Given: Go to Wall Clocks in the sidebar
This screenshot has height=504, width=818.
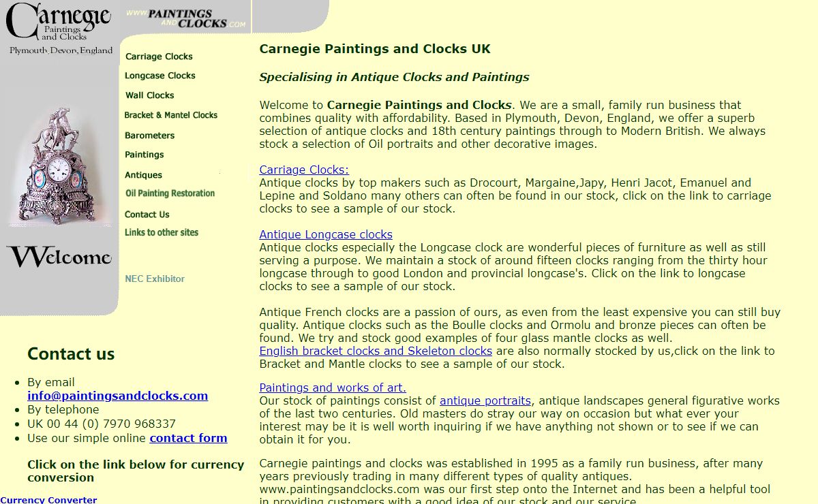Looking at the screenshot, I should tap(149, 95).
